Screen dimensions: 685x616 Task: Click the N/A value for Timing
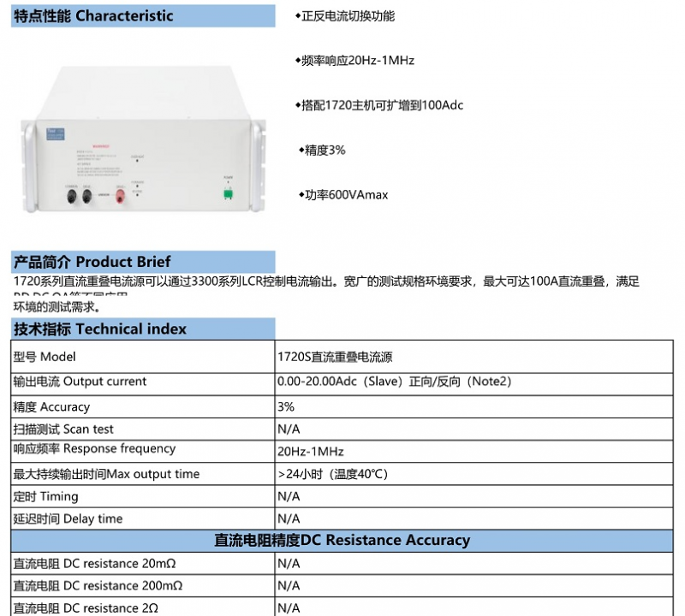click(x=289, y=496)
